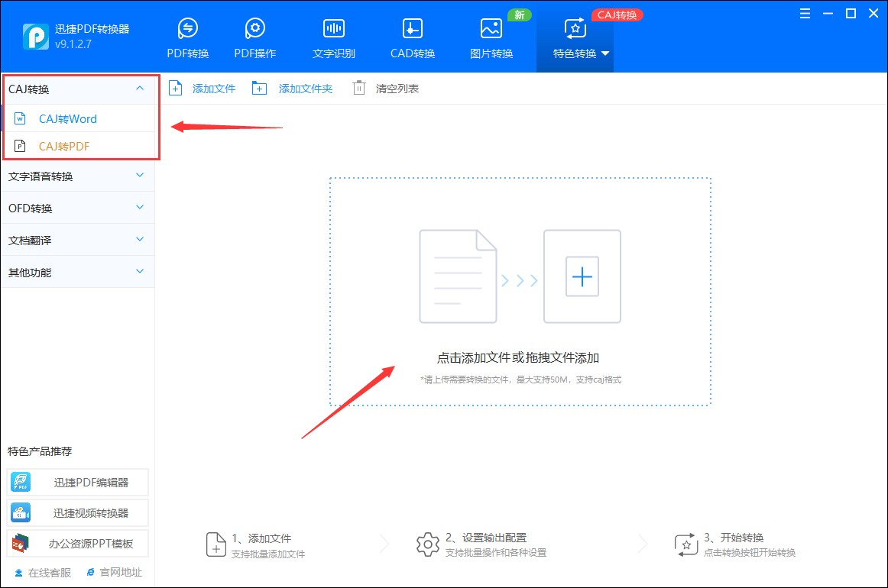The image size is (888, 588).
Task: Click the 特色产品推荐 heading
Action: click(40, 451)
